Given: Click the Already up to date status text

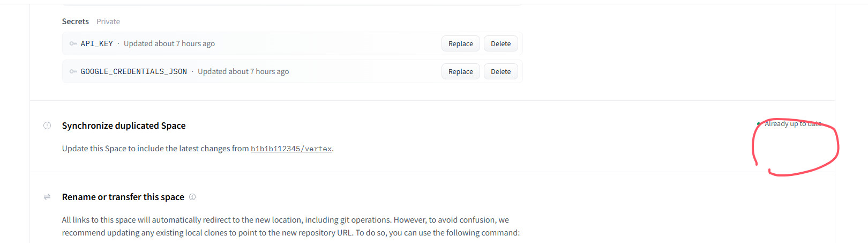Looking at the screenshot, I should point(792,124).
